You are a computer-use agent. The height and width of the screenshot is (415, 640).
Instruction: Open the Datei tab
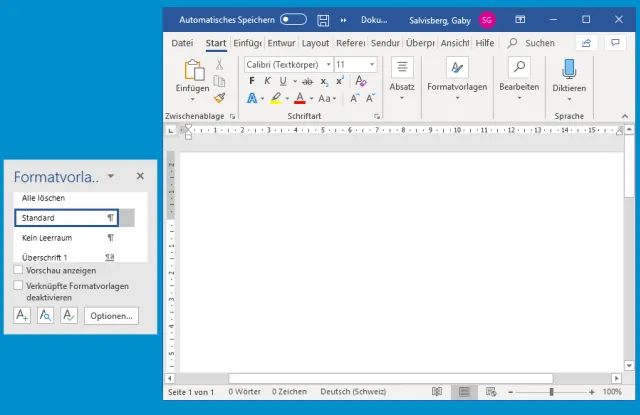182,43
